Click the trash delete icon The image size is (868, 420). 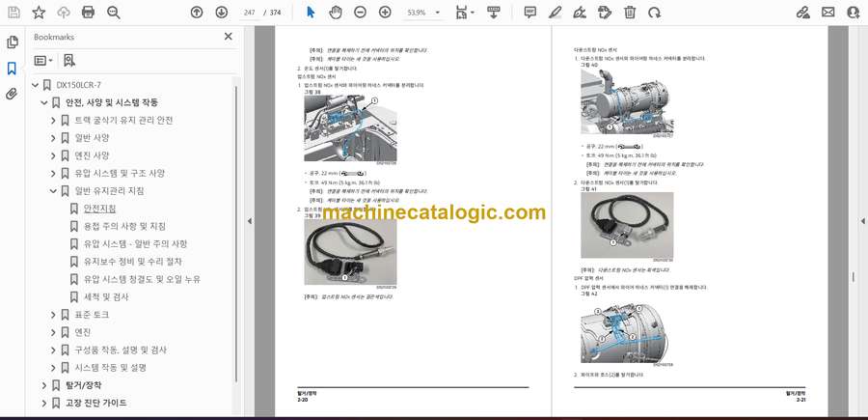[x=630, y=13]
